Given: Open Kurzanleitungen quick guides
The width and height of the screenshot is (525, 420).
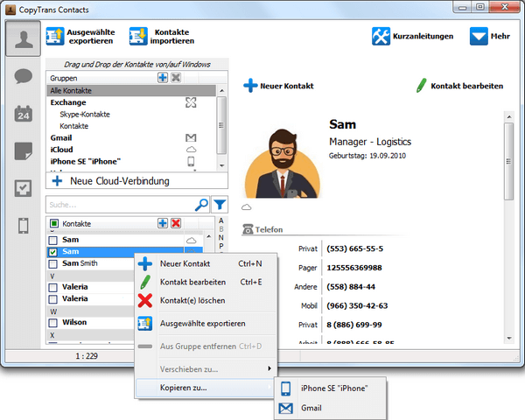Looking at the screenshot, I should (412, 36).
